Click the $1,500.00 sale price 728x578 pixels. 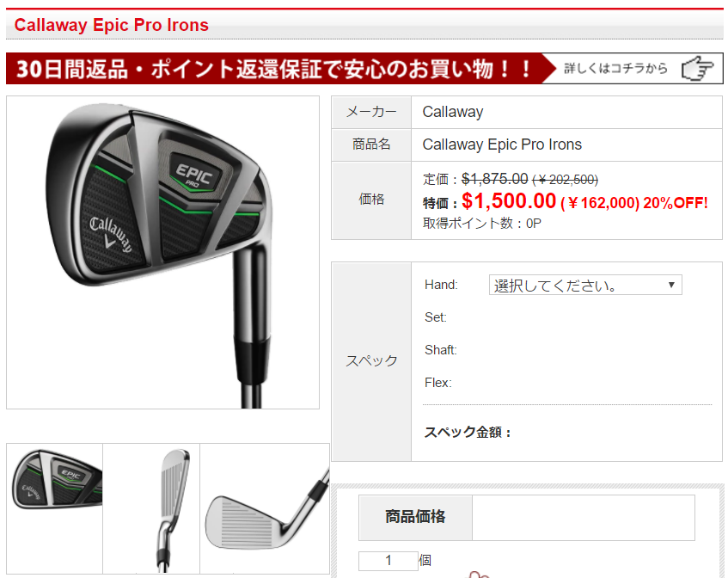[x=509, y=201]
